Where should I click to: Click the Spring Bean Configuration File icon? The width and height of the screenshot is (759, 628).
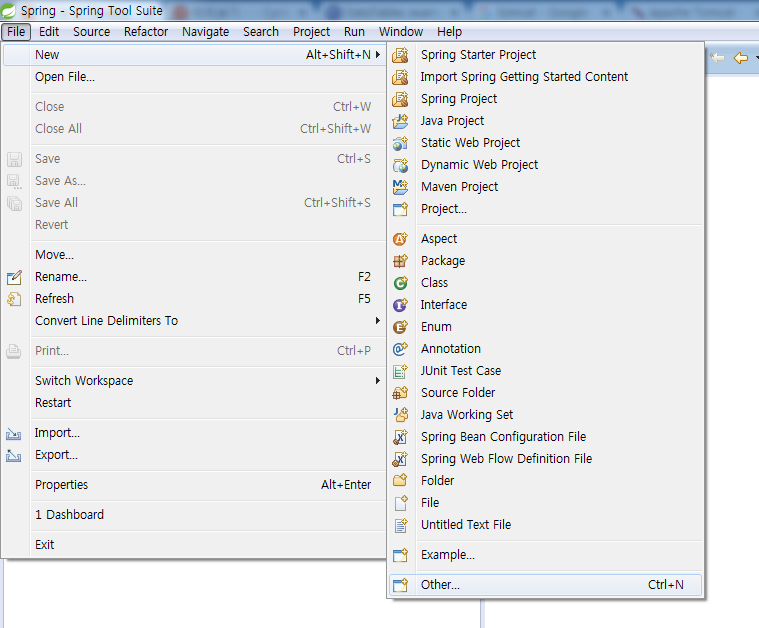tap(400, 437)
